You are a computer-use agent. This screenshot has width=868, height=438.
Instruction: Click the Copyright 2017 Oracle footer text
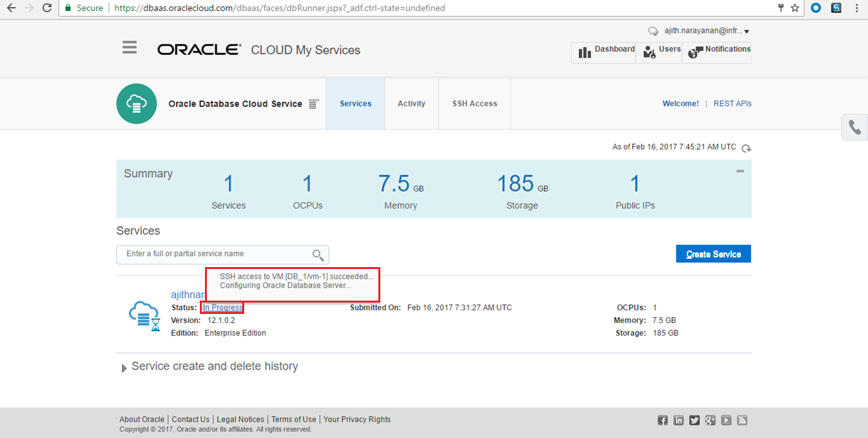click(x=216, y=429)
